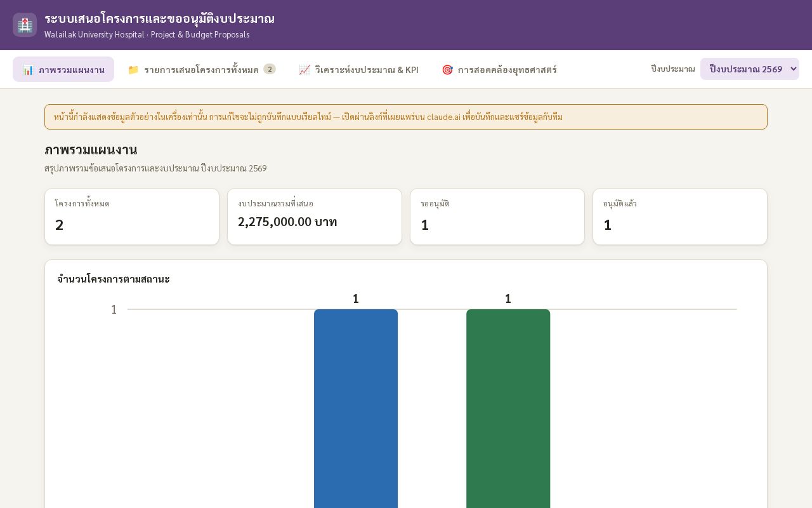Click the สรุปภาพรวมข้อเสนอโครงการ subtitle text
Screen dimensions: 812x508
point(155,168)
